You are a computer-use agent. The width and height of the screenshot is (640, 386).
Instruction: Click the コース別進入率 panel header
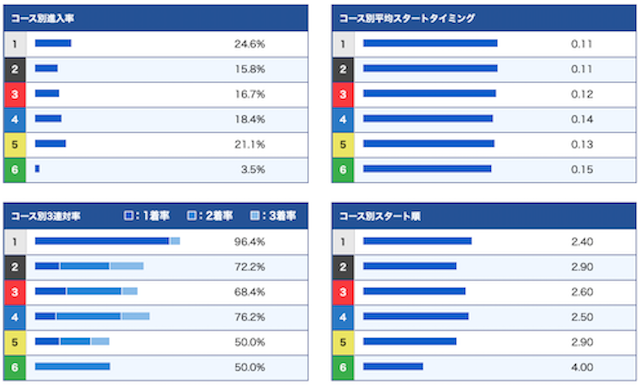click(156, 18)
